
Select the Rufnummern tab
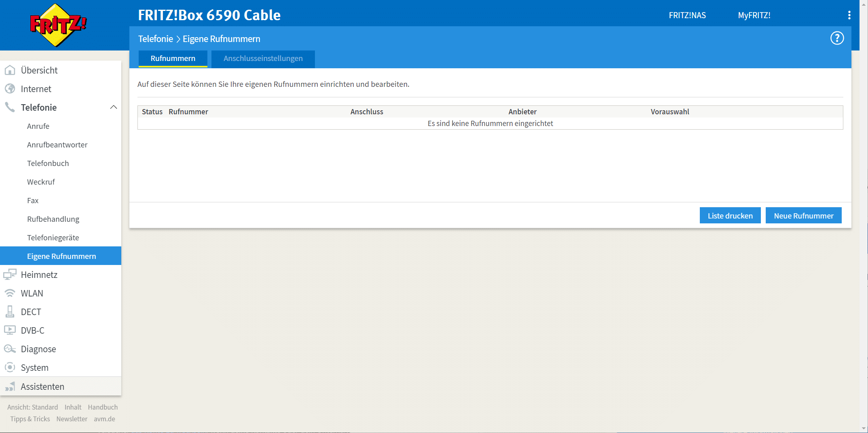click(173, 59)
